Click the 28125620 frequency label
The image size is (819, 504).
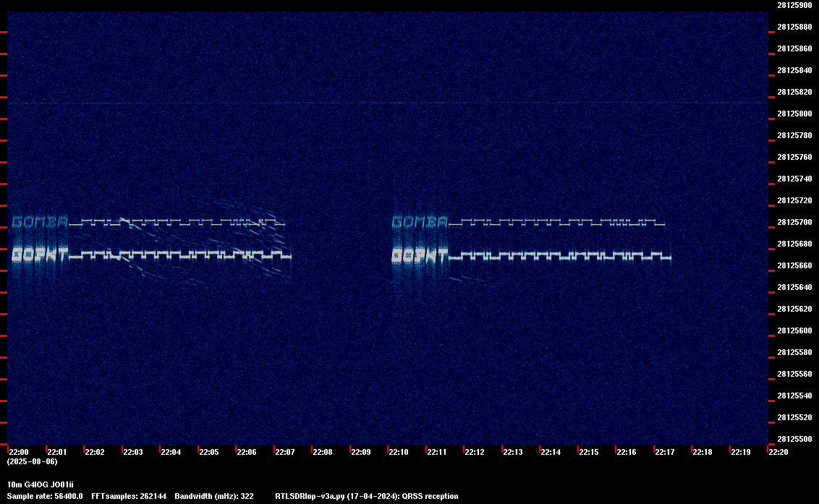pyautogui.click(x=795, y=309)
